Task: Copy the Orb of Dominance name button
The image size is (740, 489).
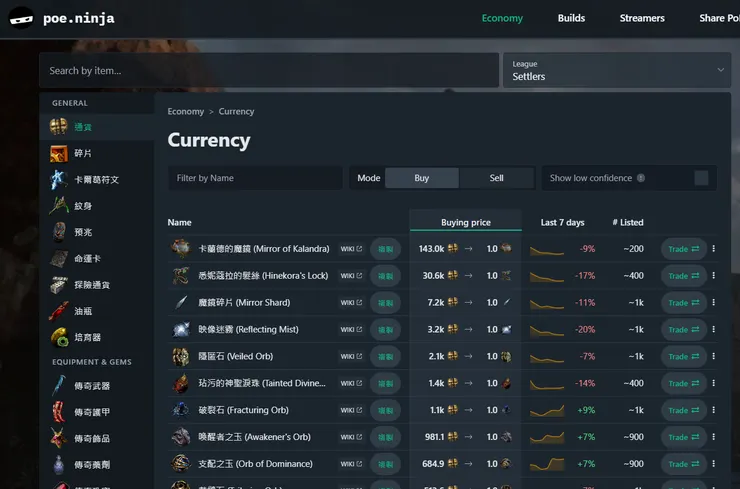Action: 386,464
